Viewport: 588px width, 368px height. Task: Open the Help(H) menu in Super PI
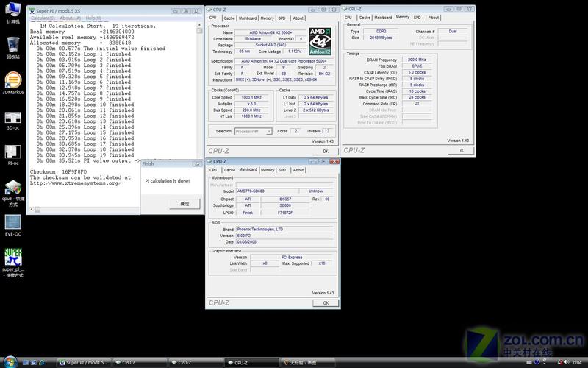pos(93,18)
